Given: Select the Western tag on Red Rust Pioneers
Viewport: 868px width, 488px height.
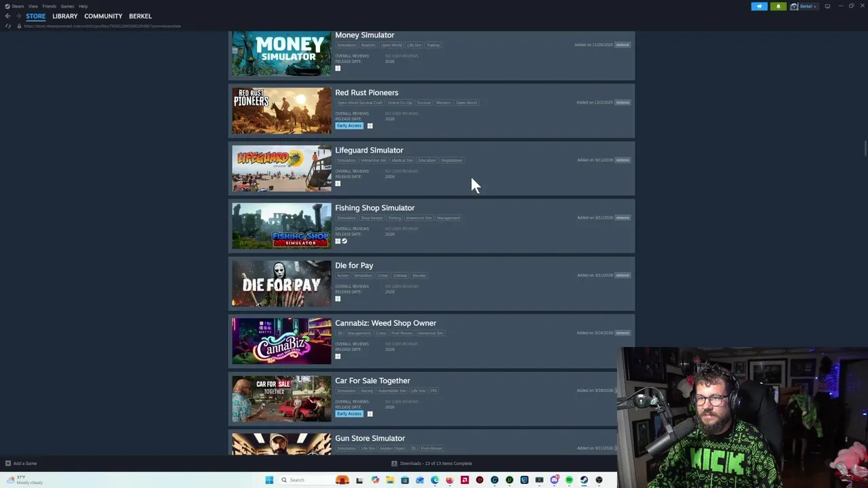Looking at the screenshot, I should pos(443,102).
